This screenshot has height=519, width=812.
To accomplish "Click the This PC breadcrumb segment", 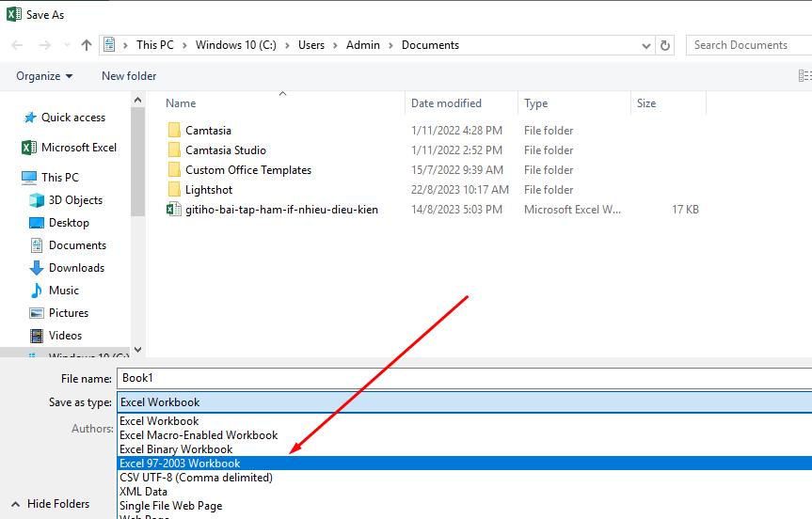I will pyautogui.click(x=155, y=45).
